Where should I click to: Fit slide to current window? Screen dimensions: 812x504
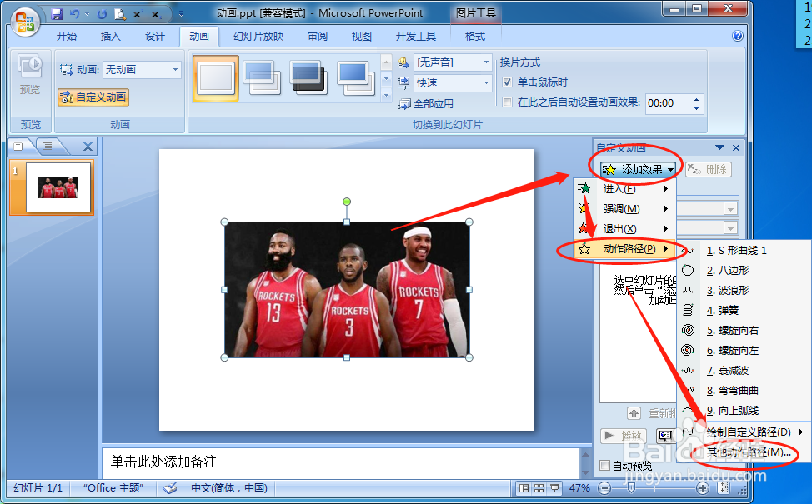[723, 488]
